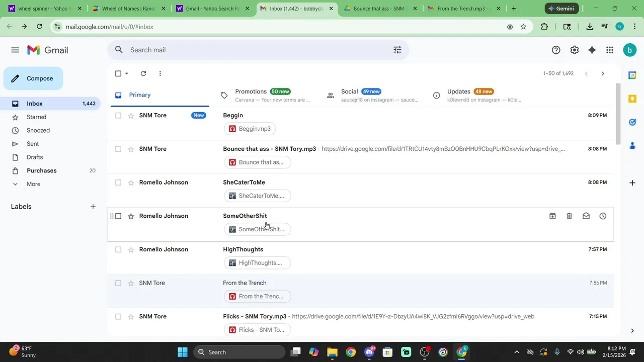The image size is (644, 362).
Task: Open Google Calendar side panel icon
Action: [632, 75]
